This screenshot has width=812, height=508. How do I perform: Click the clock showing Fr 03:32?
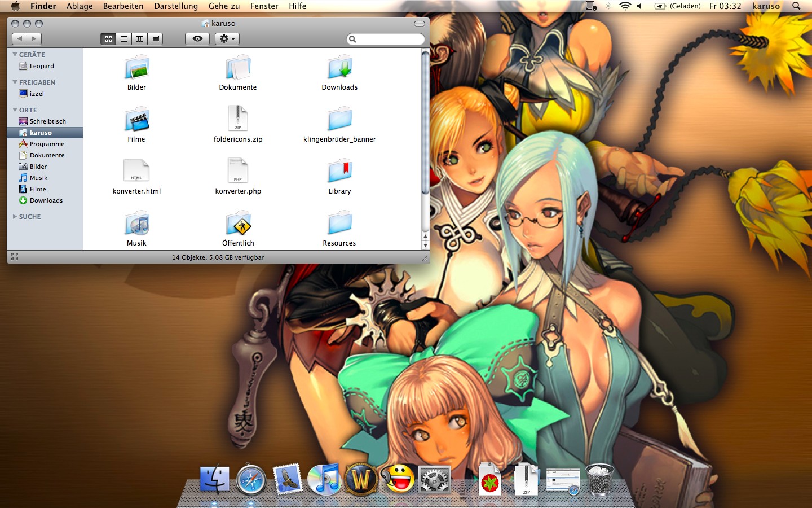(725, 6)
